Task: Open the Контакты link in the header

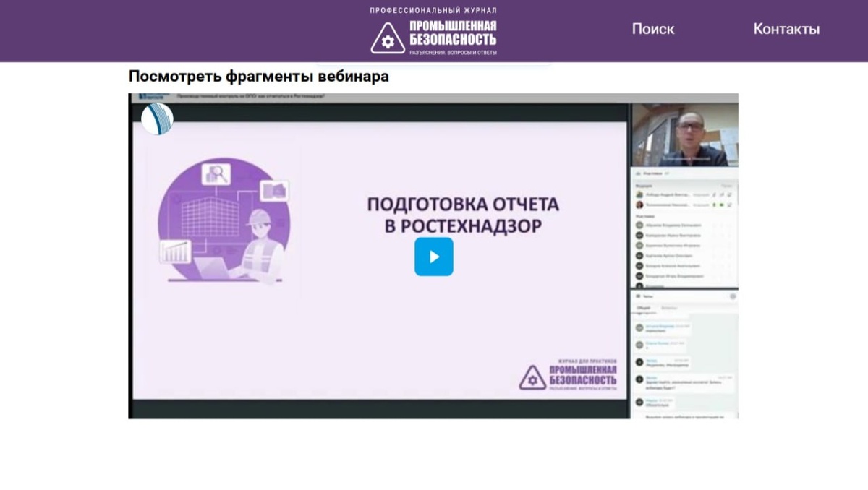Action: (786, 29)
